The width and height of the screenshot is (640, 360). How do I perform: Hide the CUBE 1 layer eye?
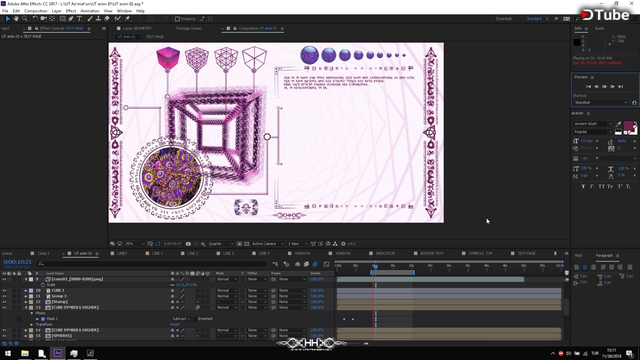tap(4, 291)
